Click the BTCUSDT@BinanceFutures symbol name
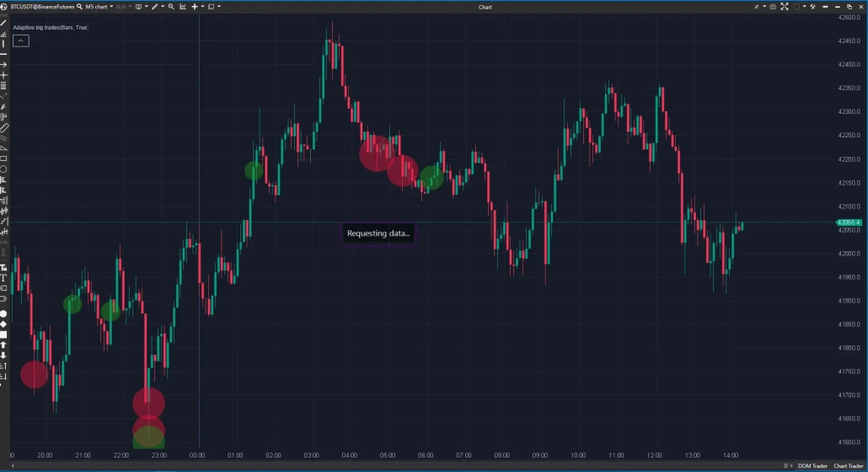Image resolution: width=868 pixels, height=472 pixels. (42, 7)
